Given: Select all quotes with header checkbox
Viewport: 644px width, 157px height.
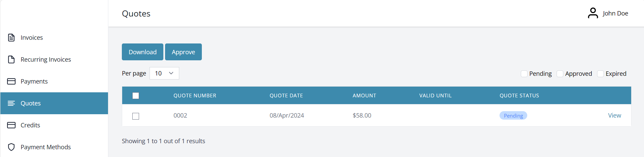Looking at the screenshot, I should [x=136, y=96].
